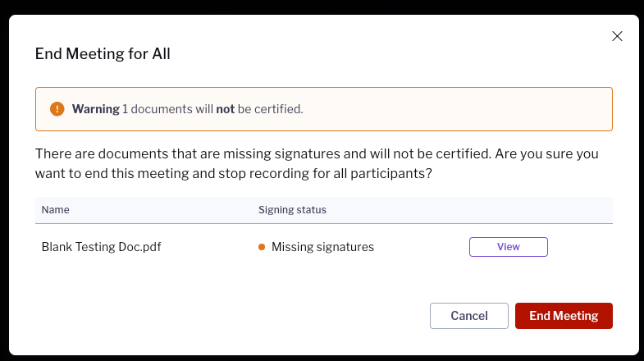Click the bold Warning label in banner
Viewport: 644px width, 361px height.
click(x=96, y=109)
